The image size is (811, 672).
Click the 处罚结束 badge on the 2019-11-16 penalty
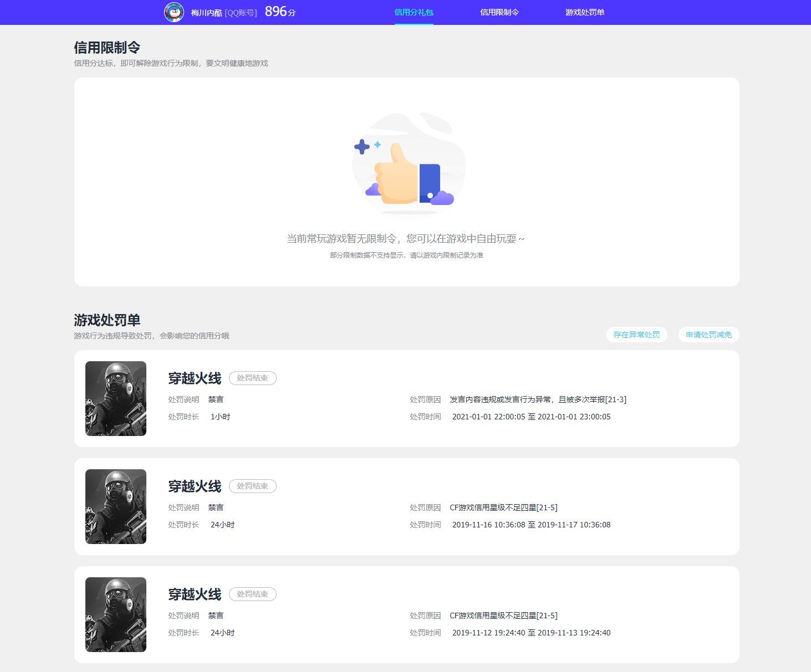(252, 485)
